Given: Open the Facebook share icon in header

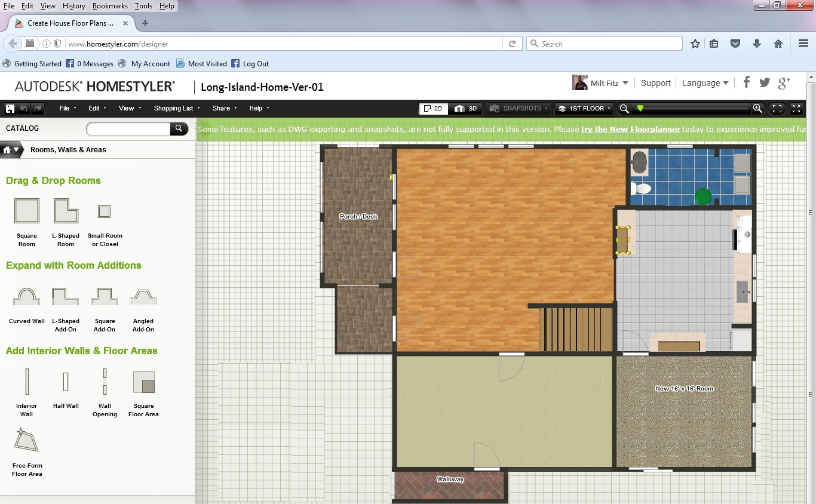Looking at the screenshot, I should [747, 83].
